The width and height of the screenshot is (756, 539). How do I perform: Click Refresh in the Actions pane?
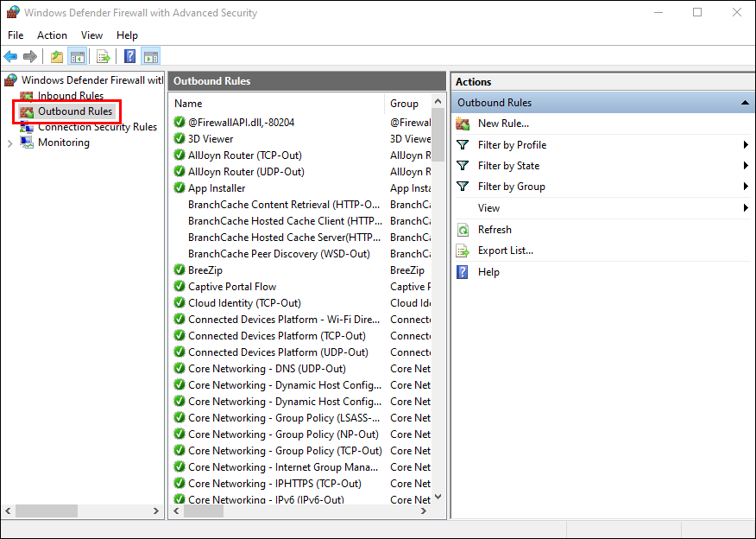pyautogui.click(x=495, y=230)
